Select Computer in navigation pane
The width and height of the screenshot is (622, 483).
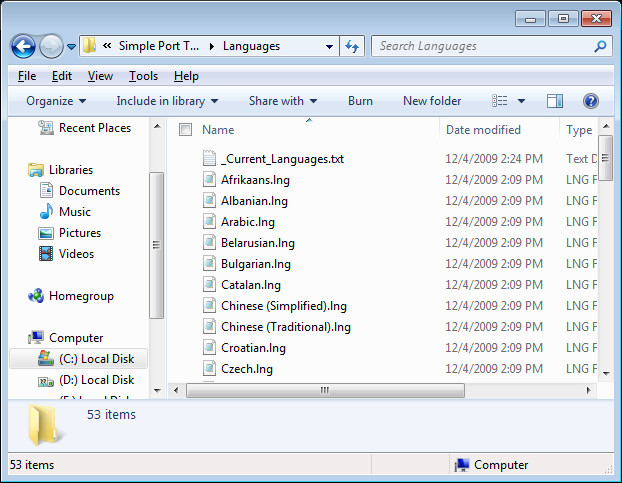pyautogui.click(x=65, y=338)
